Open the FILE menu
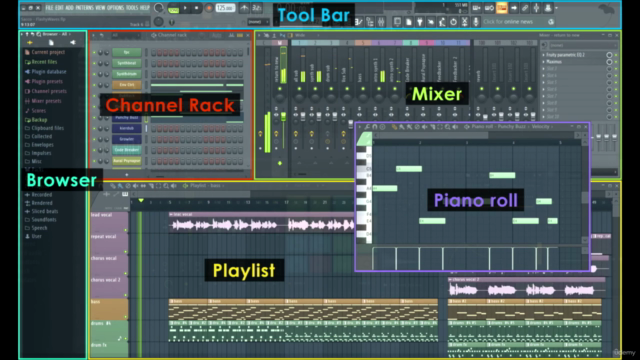The width and height of the screenshot is (640, 360). point(49,8)
